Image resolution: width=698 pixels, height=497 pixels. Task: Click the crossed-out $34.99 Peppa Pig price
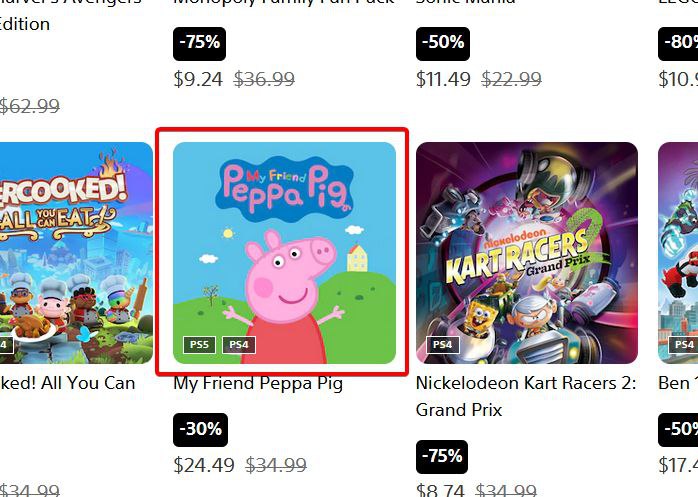click(276, 465)
